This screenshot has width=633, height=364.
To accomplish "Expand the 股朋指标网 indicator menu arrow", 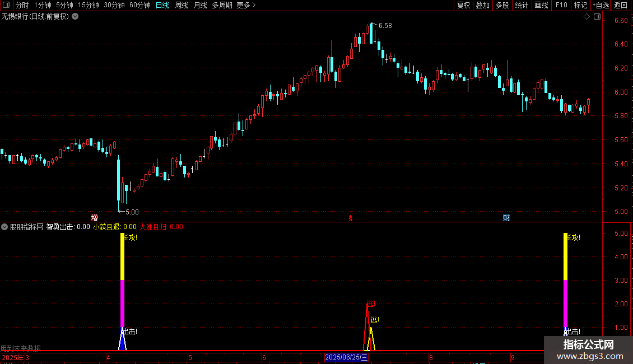I will (x=4, y=227).
